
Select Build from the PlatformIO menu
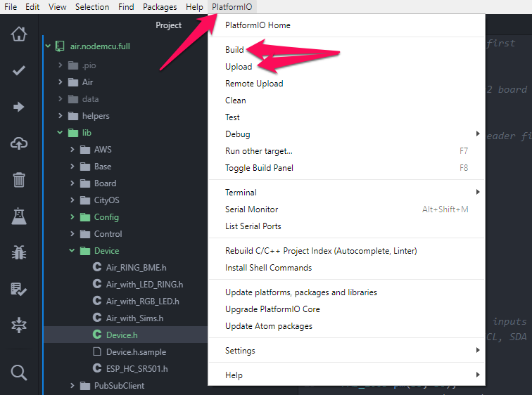click(346, 50)
